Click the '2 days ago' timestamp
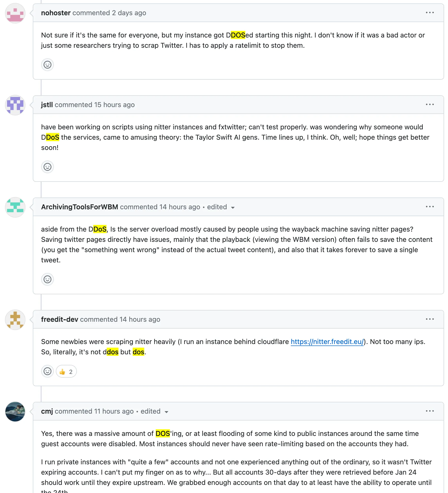Image resolution: width=448 pixels, height=493 pixels. point(129,13)
